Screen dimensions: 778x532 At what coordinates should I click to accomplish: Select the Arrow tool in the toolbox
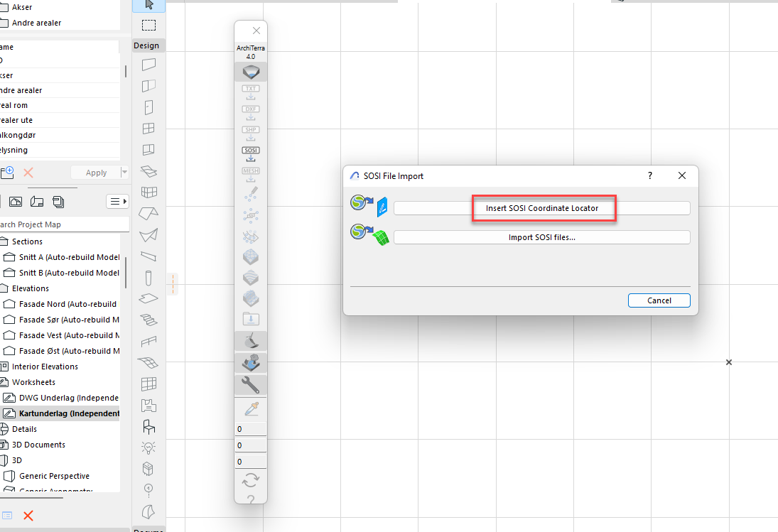click(x=149, y=5)
